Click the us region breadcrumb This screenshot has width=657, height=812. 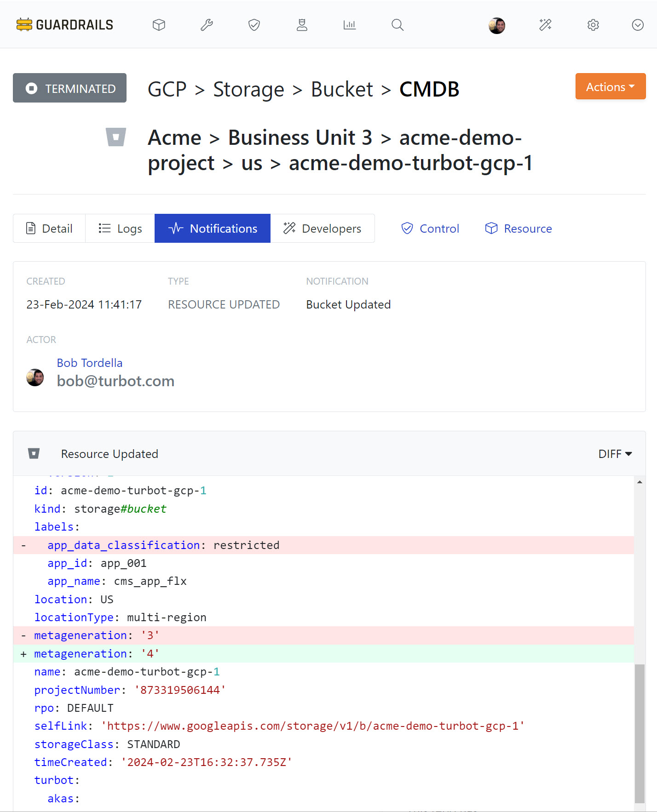(252, 163)
